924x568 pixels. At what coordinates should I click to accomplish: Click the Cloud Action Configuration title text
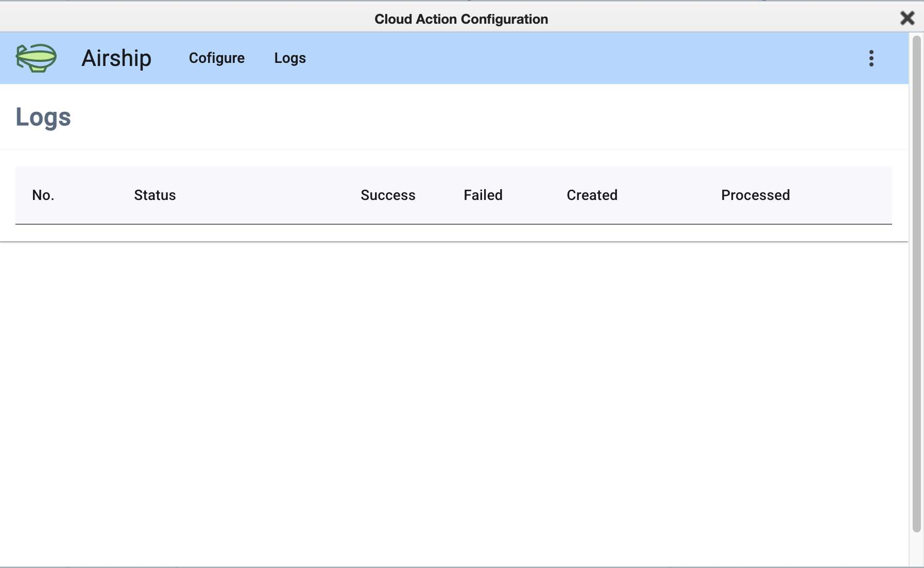[x=461, y=19]
